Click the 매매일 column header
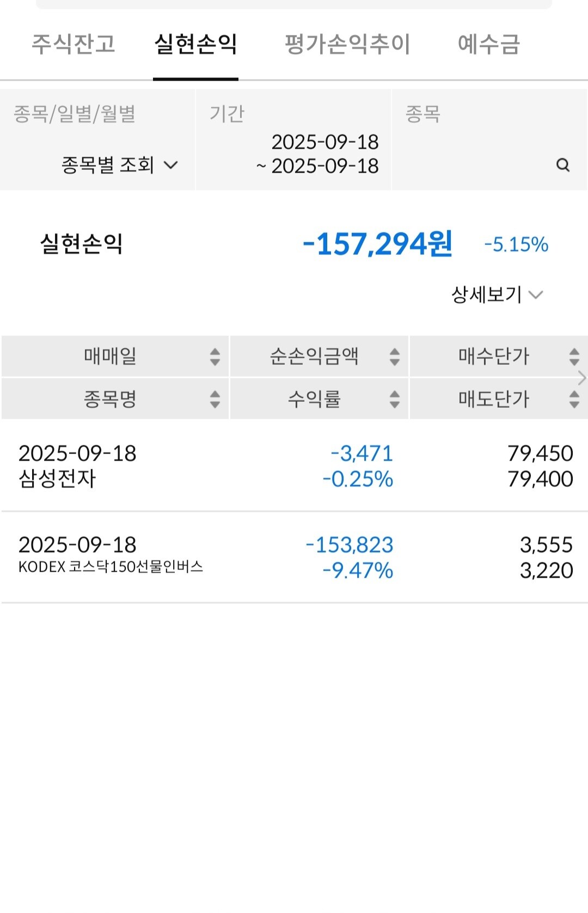 pyautogui.click(x=110, y=357)
